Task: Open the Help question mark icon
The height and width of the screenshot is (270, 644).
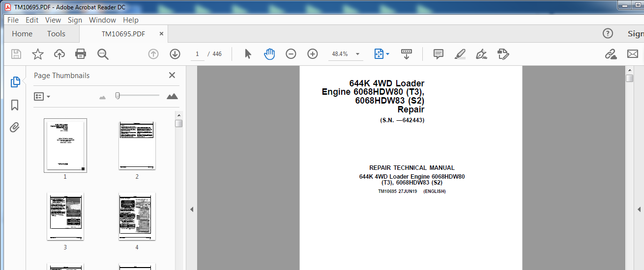Action: pyautogui.click(x=608, y=33)
